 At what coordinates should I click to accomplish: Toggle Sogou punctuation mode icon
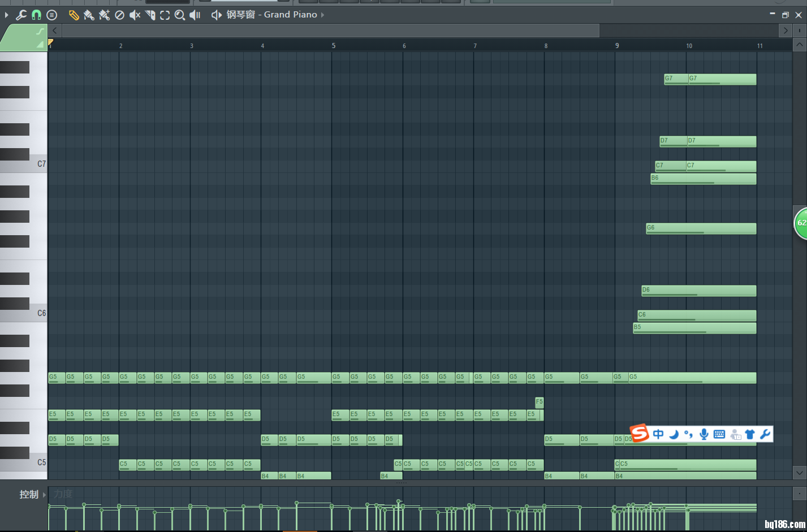coord(688,434)
